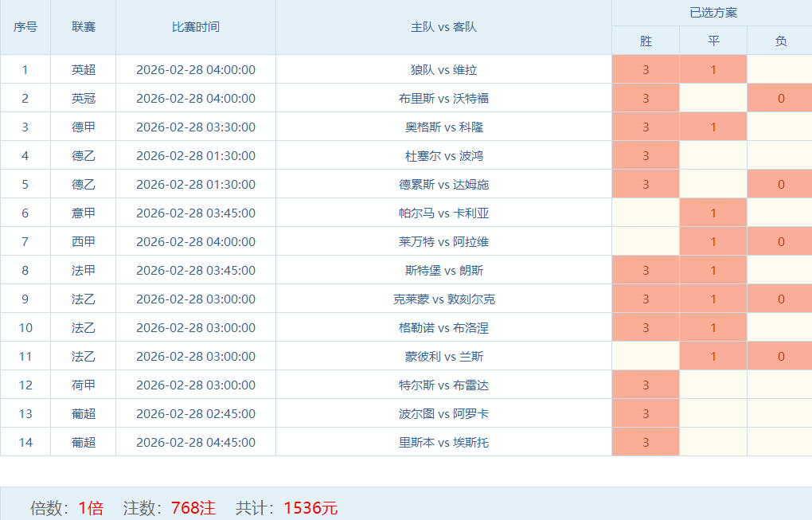Open the 奥格斯 vs 科隆 match

(x=443, y=127)
